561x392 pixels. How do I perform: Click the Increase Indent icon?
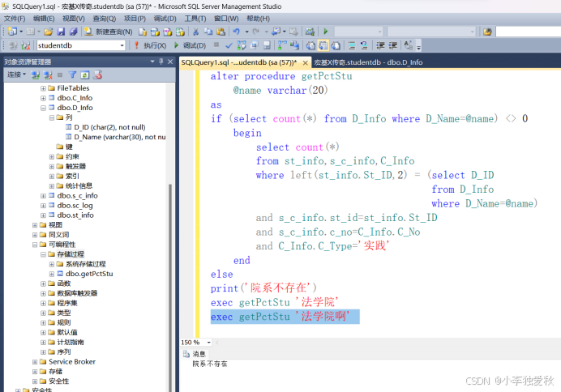(393, 45)
